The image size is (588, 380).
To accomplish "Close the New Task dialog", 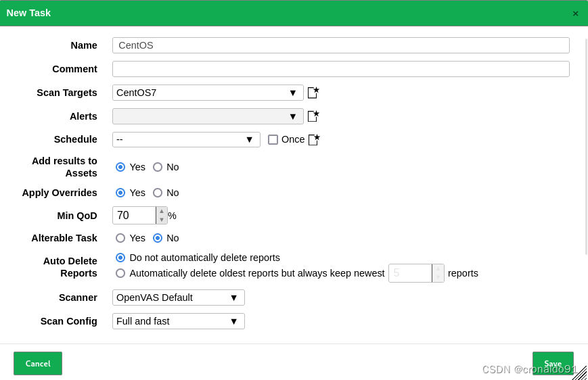I will 575,14.
